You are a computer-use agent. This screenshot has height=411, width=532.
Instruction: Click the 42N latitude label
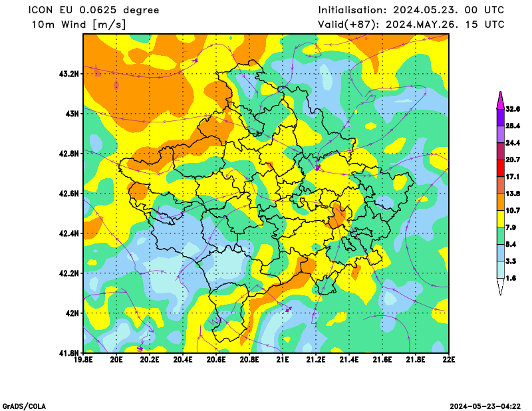point(72,313)
